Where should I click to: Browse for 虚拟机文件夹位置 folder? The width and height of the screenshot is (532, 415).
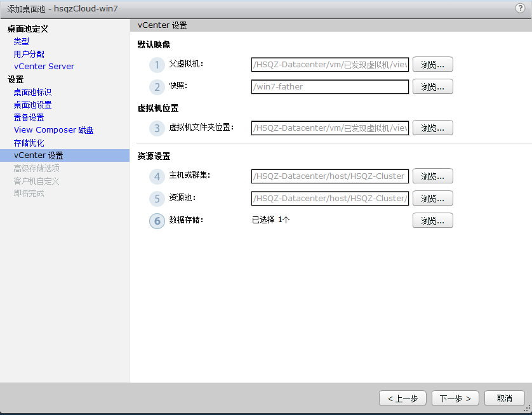tap(432, 128)
